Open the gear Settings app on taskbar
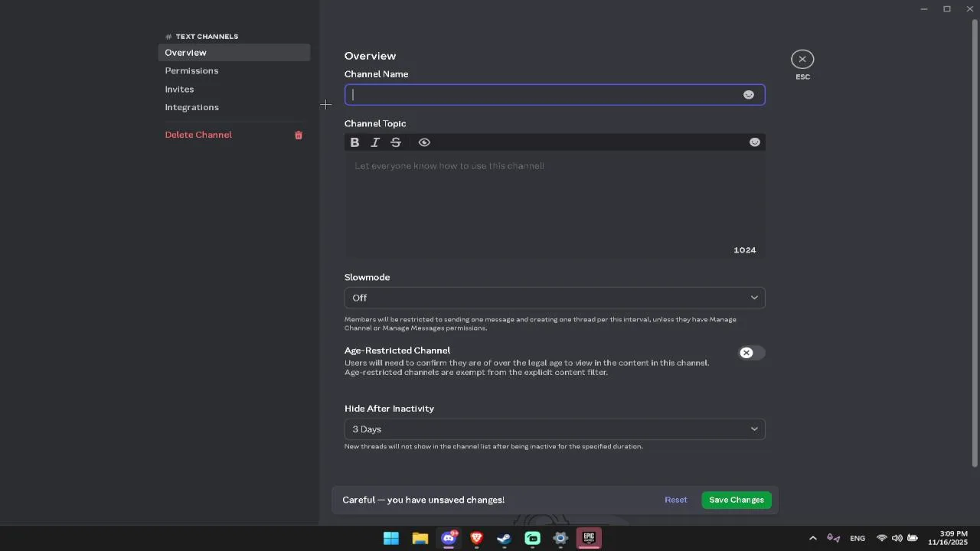Screen dimensions: 980x551 pos(560,538)
